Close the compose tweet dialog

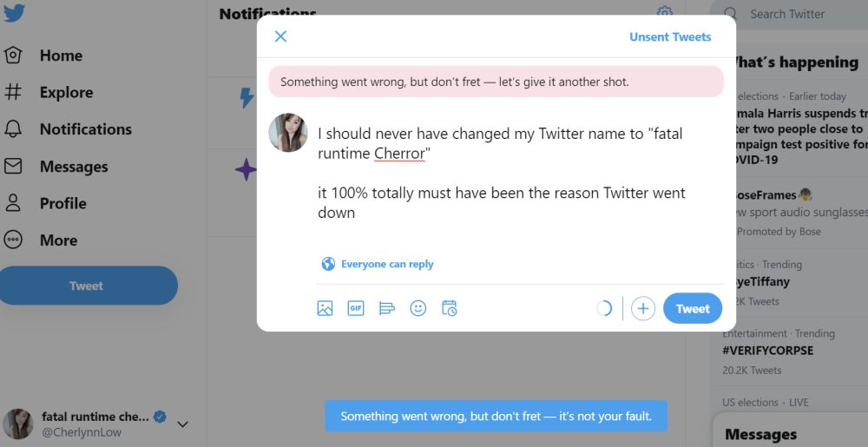tap(280, 36)
